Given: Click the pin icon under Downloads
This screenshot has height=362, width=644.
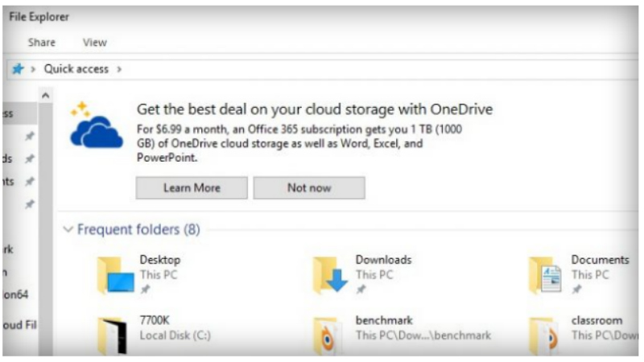Looking at the screenshot, I should coord(361,288).
